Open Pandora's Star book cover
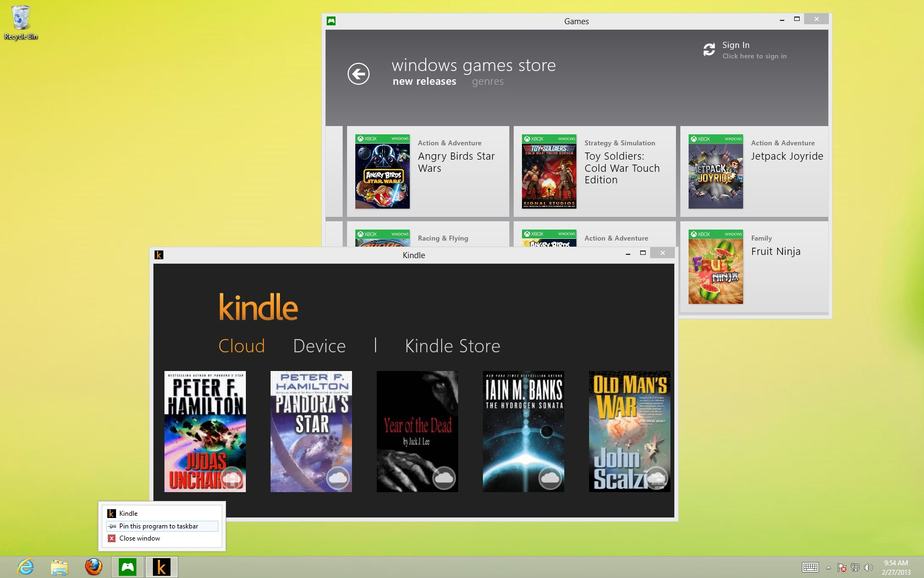 311,432
